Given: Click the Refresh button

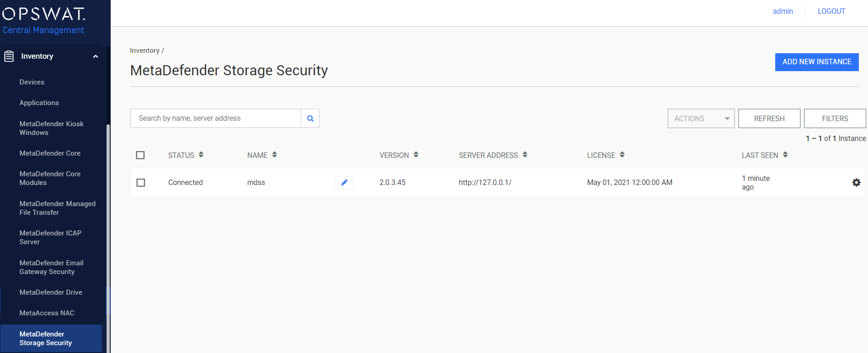Looking at the screenshot, I should pos(769,118).
